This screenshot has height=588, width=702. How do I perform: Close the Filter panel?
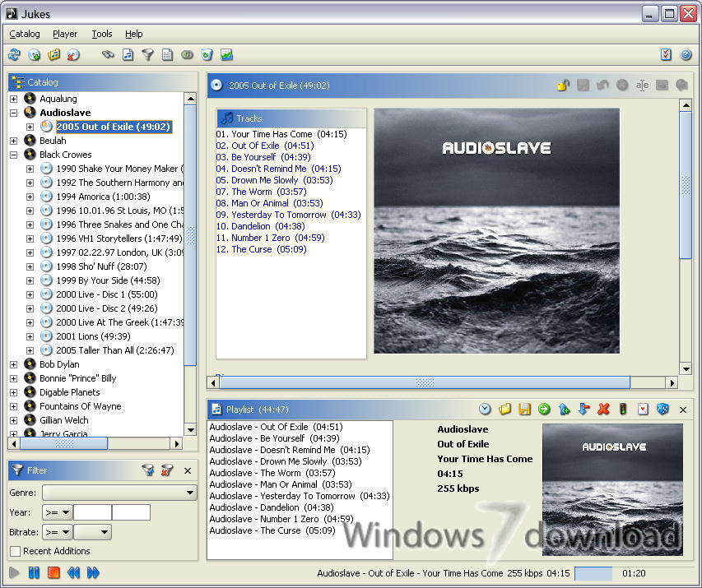pyautogui.click(x=188, y=470)
